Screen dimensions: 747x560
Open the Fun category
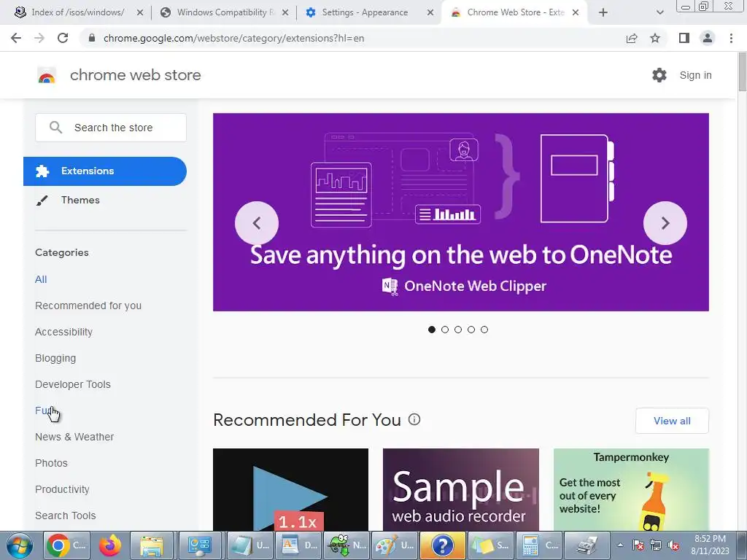coord(43,411)
